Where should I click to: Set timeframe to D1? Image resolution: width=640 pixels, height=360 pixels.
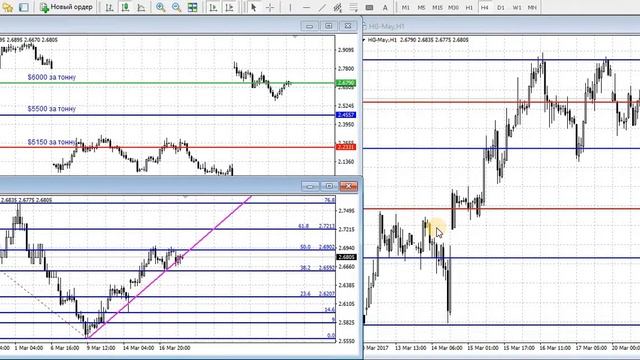pos(501,7)
